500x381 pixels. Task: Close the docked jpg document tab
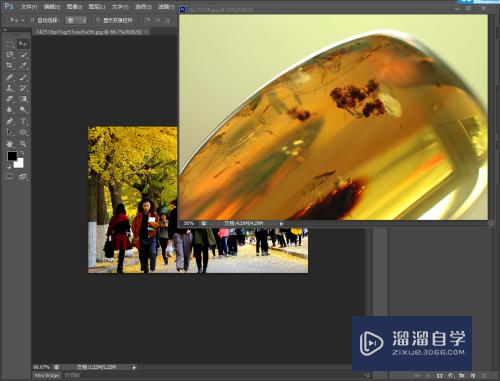(146, 32)
